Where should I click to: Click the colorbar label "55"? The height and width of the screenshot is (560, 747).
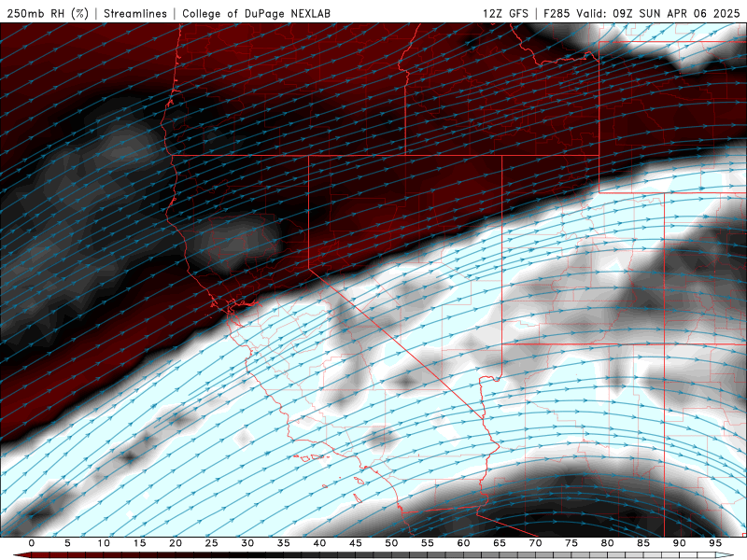(x=428, y=543)
